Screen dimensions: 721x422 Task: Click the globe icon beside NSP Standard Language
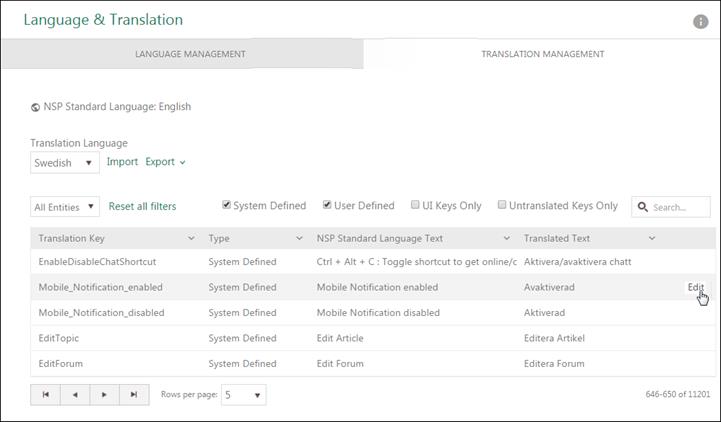(36, 107)
